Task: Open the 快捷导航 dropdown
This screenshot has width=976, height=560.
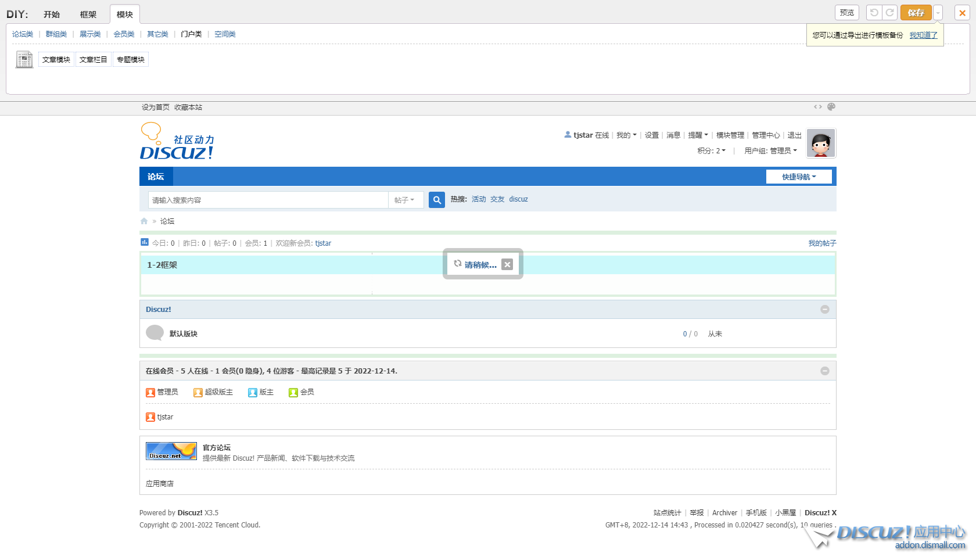Action: pyautogui.click(x=799, y=176)
